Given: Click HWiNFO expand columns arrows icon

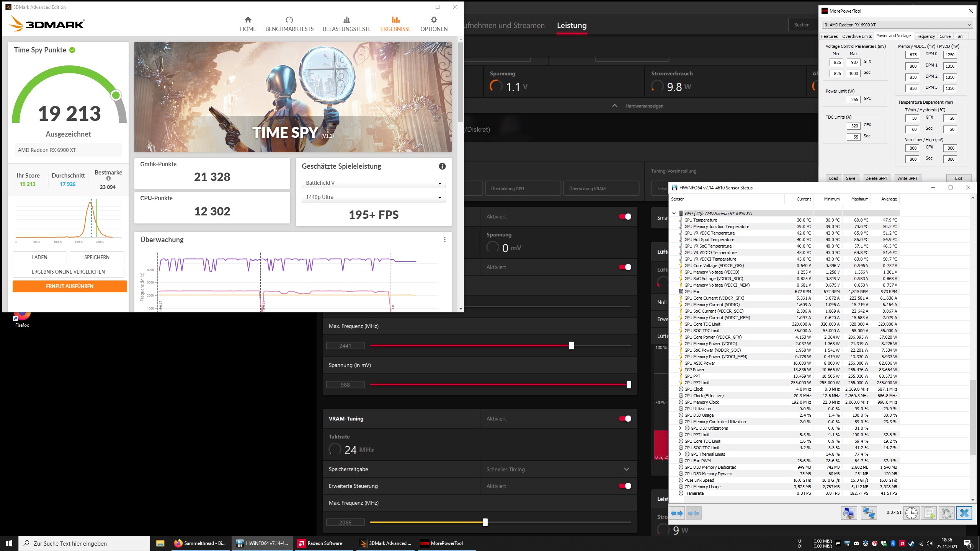Looking at the screenshot, I should [x=677, y=513].
